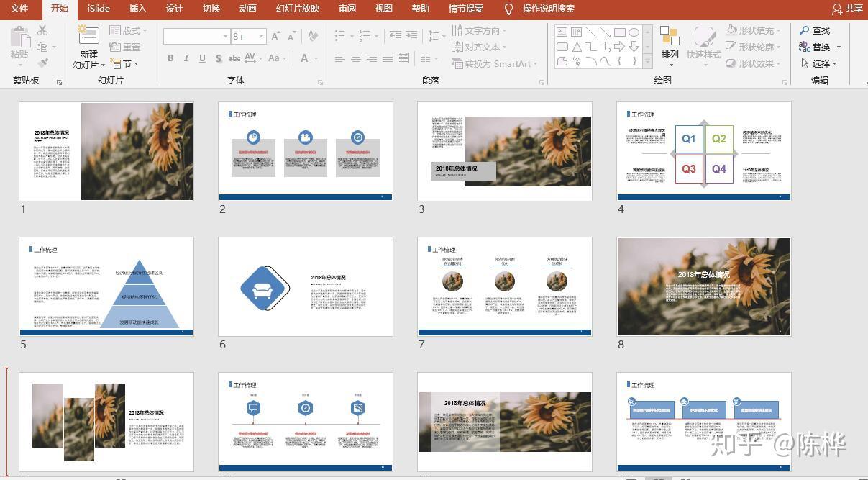Click the 替换 (Replace) button
Screen dimensions: 868x480
tap(819, 47)
